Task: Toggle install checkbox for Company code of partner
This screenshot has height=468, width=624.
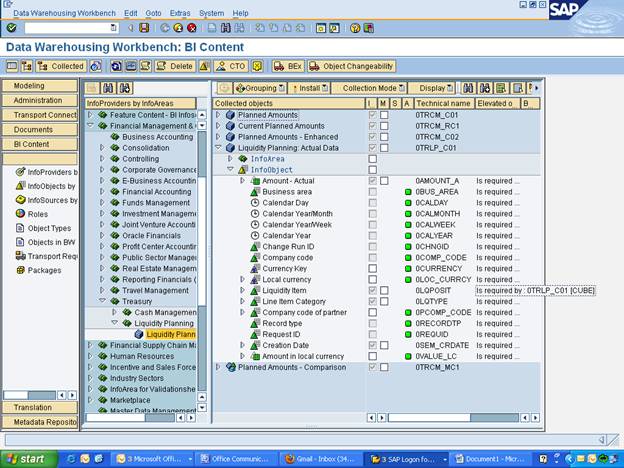Action: 372,312
